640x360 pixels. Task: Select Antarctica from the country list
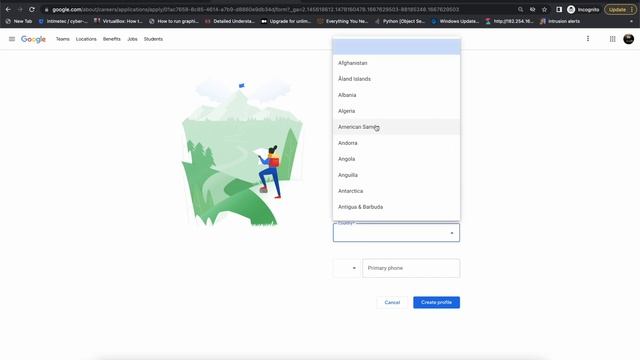click(x=396, y=191)
